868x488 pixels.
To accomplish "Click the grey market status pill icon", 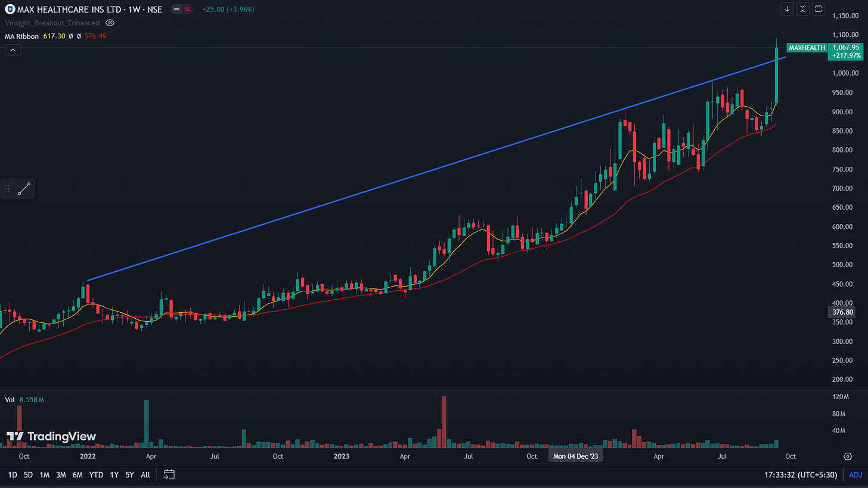I will [x=176, y=10].
